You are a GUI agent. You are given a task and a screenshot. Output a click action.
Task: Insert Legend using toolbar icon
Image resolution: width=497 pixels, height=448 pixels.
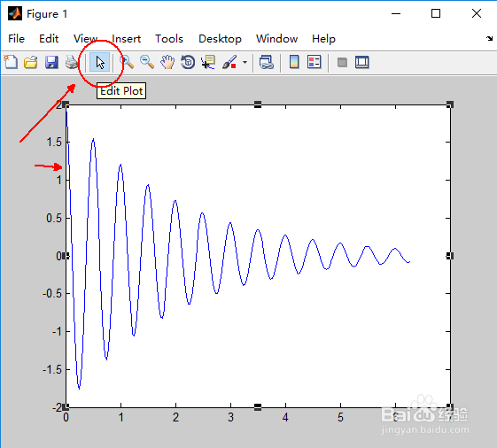[315, 62]
